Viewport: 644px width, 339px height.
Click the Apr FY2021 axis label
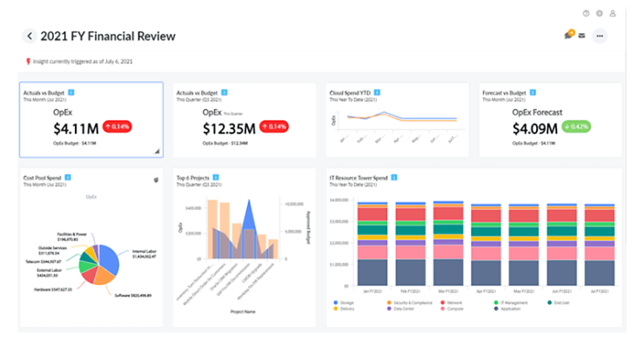point(486,291)
